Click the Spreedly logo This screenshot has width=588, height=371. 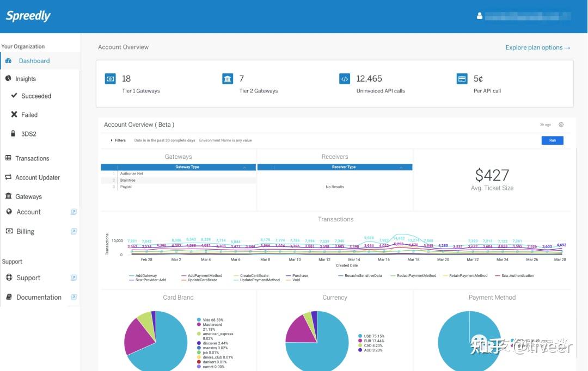pos(28,16)
